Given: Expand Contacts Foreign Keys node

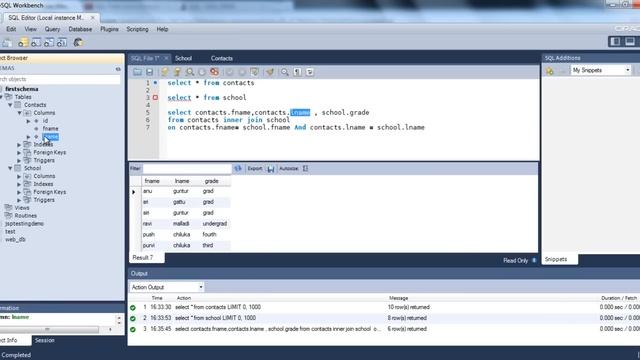Looking at the screenshot, I should point(19,152).
